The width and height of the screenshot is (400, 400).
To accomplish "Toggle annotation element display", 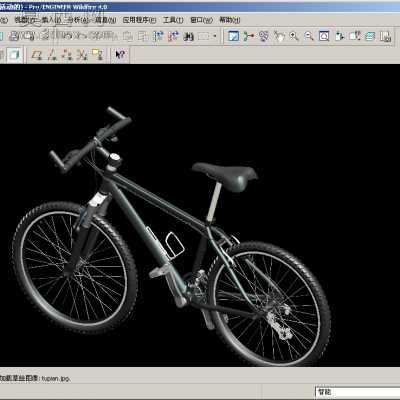I will [x=97, y=55].
